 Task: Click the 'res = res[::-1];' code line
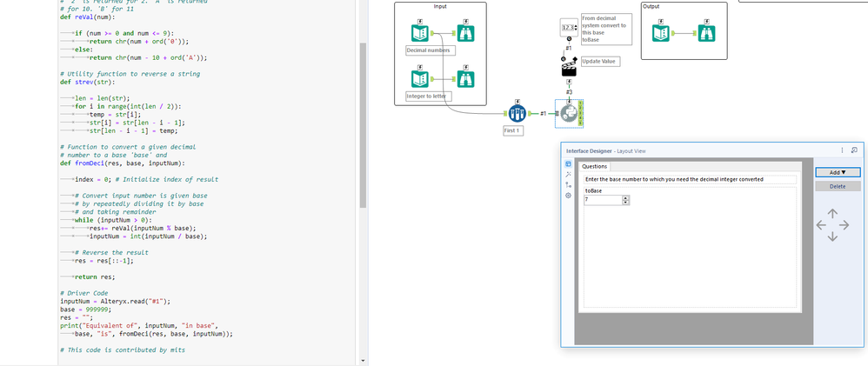tap(104, 261)
